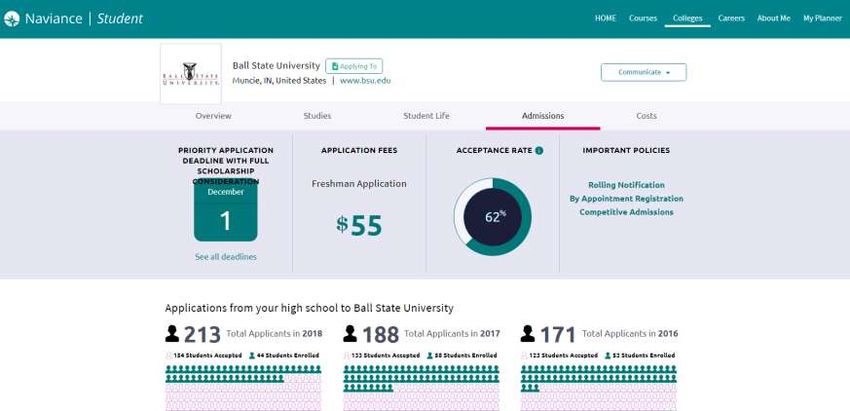Open By Appointment Registration policy link
This screenshot has width=850, height=411.
[x=626, y=198]
